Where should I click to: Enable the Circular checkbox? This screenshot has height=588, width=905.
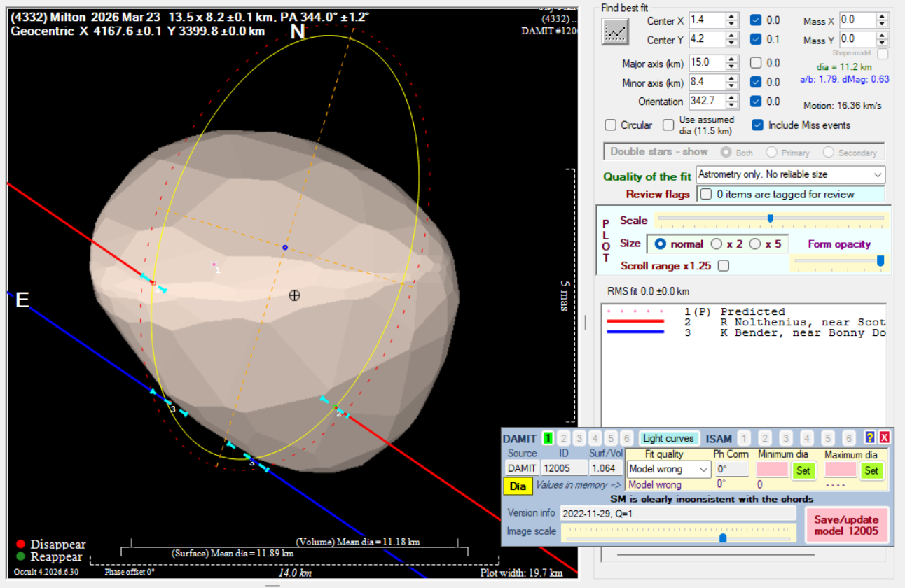[611, 125]
